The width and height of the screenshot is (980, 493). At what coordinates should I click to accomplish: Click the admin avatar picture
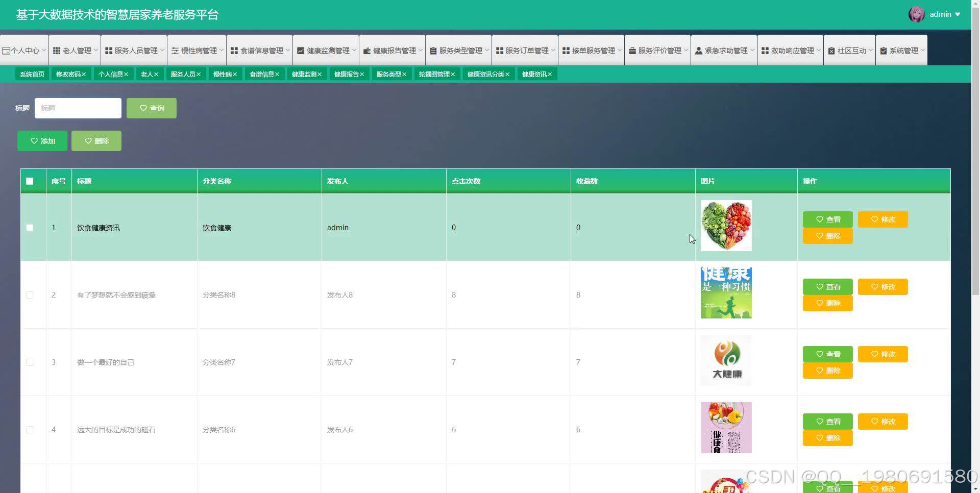[x=917, y=14]
